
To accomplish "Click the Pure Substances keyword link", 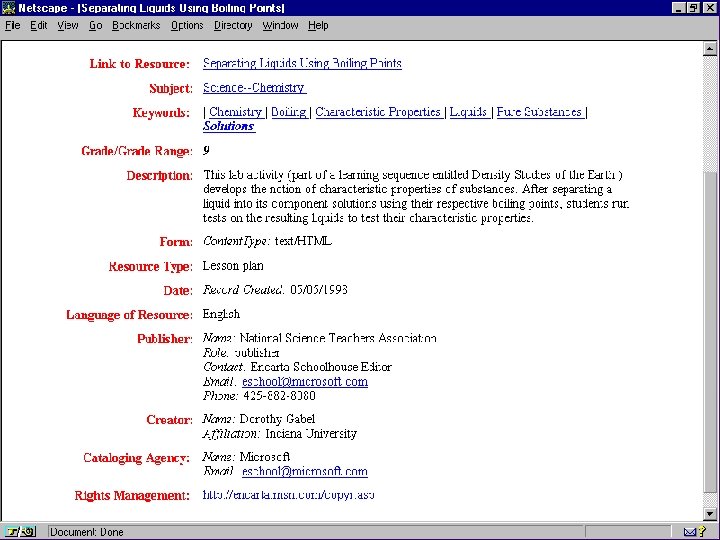I will click(540, 112).
